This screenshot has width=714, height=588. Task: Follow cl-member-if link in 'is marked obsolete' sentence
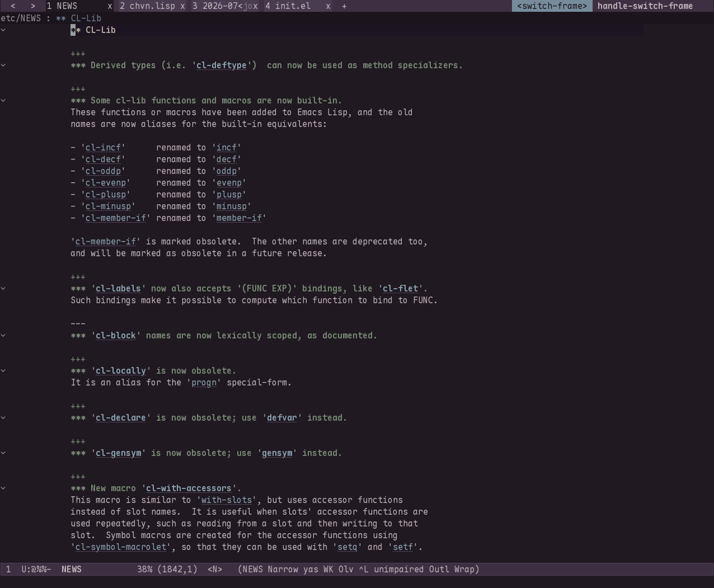coord(106,242)
